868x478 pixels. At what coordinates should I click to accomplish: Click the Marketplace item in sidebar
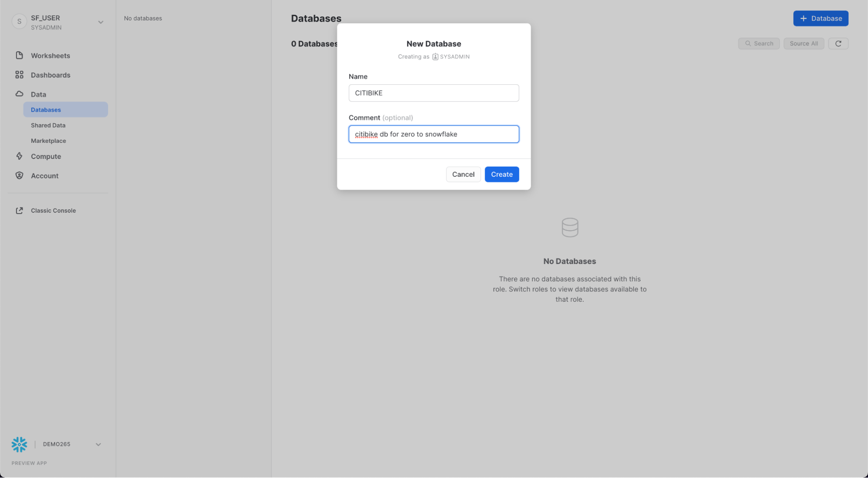(48, 141)
